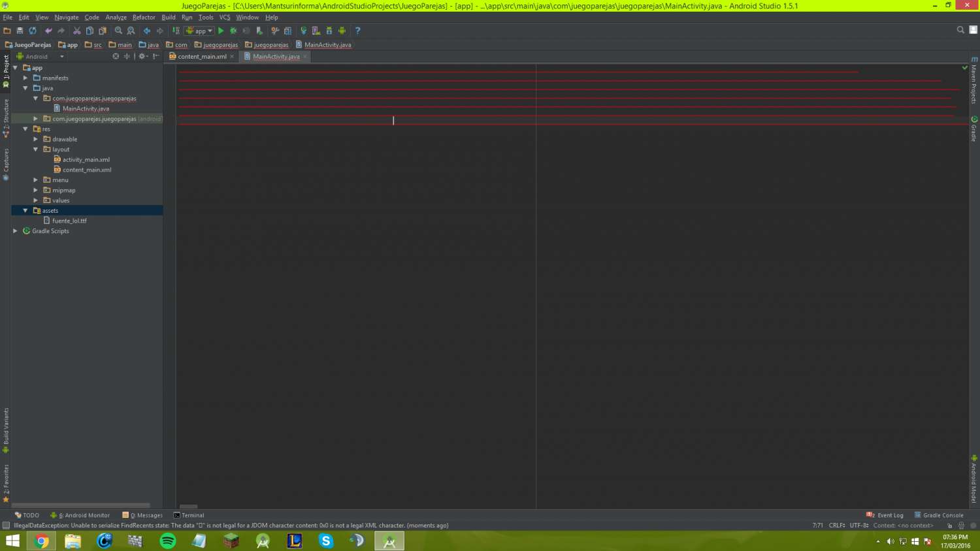Run the app with green play icon

point(221,31)
